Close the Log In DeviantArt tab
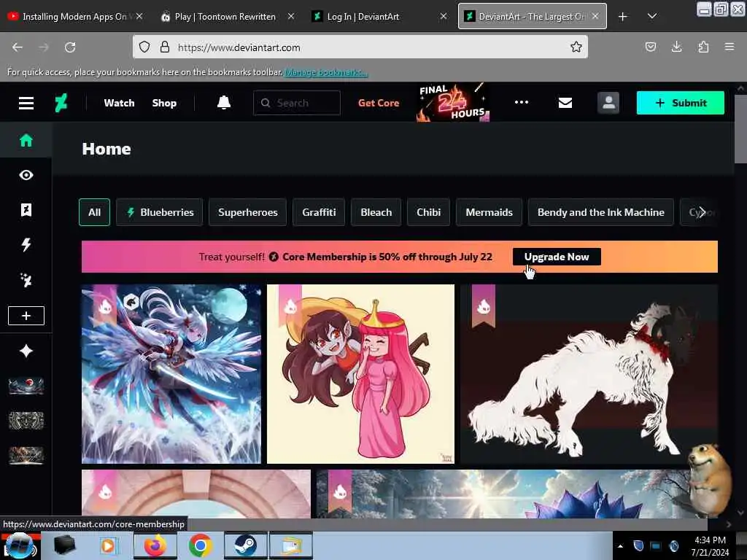This screenshot has height=560, width=747. (x=443, y=16)
